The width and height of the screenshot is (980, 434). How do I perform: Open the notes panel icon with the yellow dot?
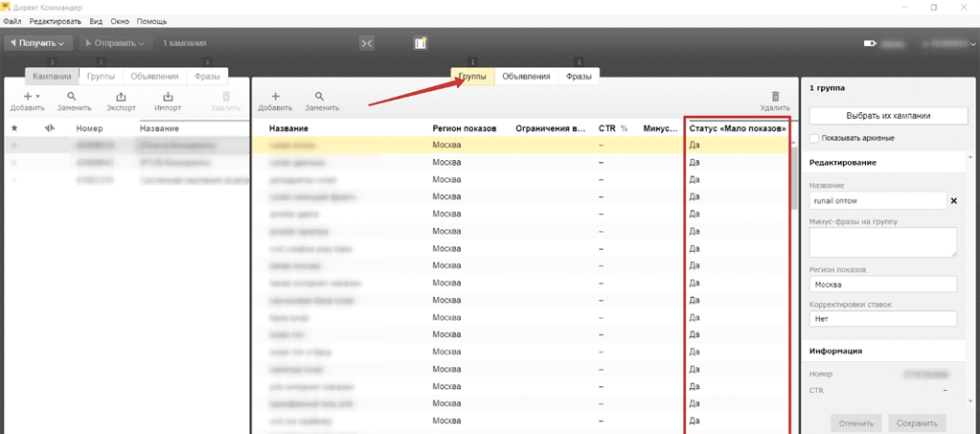pyautogui.click(x=420, y=43)
